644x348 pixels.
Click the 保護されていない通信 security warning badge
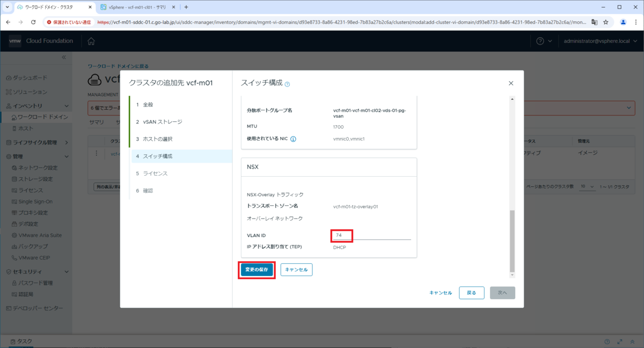[x=68, y=22]
